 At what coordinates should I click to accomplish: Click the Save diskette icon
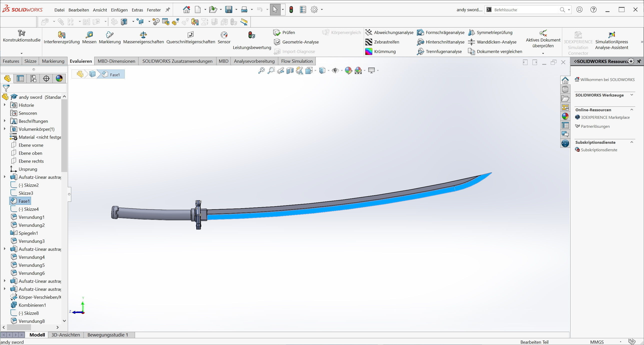coord(228,10)
